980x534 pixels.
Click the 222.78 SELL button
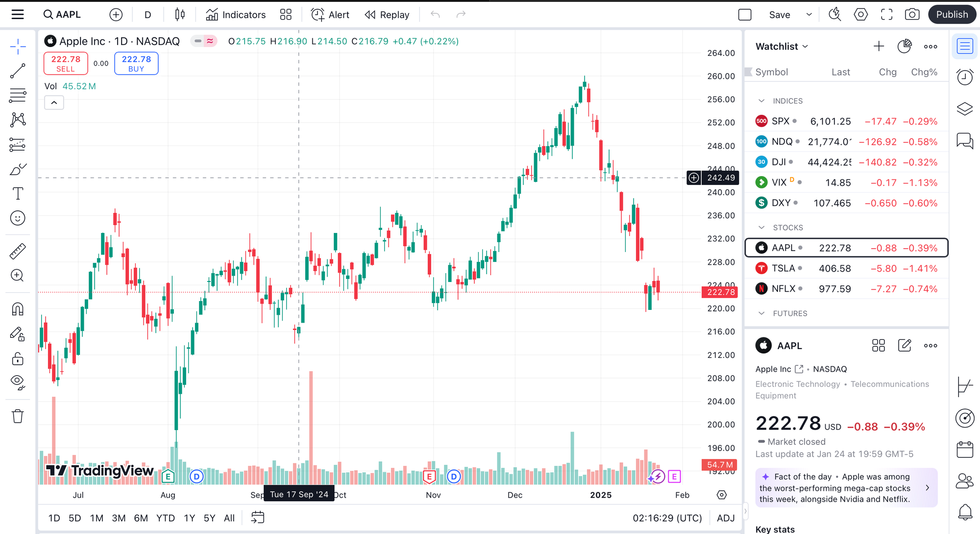click(x=66, y=63)
